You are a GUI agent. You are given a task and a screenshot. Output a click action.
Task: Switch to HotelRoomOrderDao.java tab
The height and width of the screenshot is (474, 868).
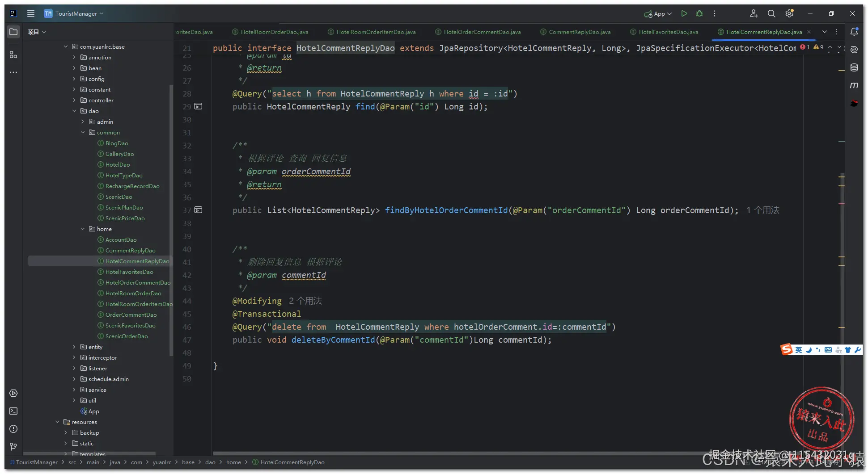coord(270,32)
